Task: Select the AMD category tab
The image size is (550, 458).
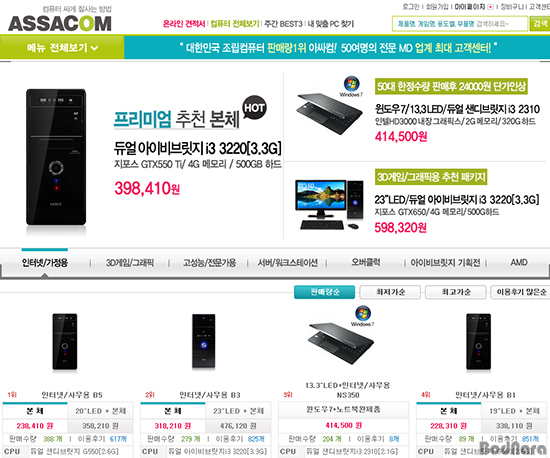Action: coord(519,262)
